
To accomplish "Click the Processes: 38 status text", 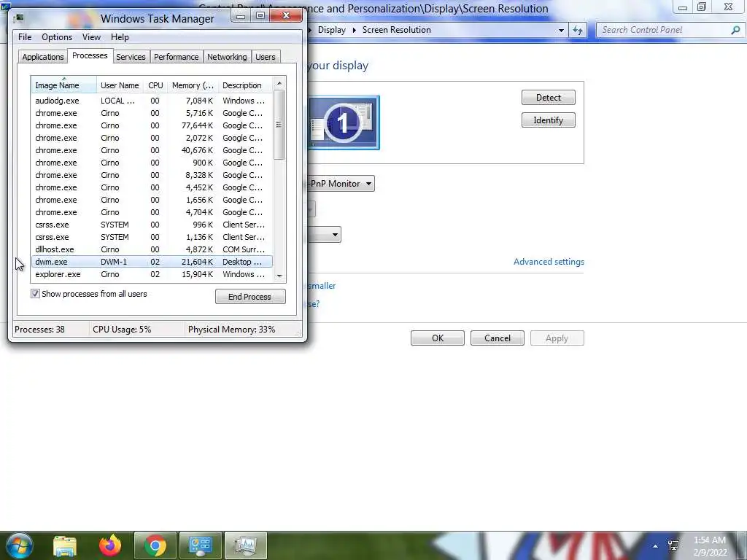I will (x=39, y=330).
